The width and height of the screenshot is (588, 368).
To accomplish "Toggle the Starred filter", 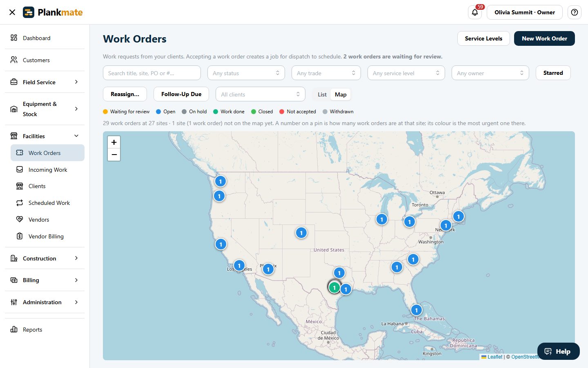I will click(553, 73).
